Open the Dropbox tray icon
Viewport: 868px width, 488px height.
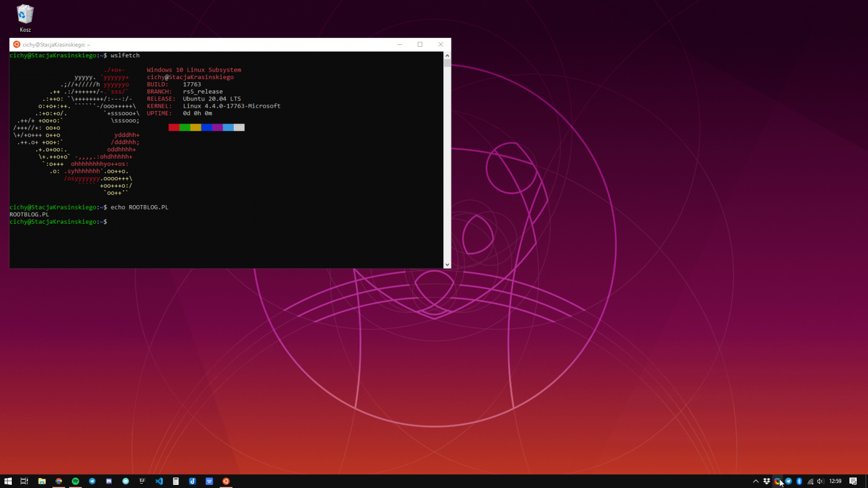coord(766,481)
